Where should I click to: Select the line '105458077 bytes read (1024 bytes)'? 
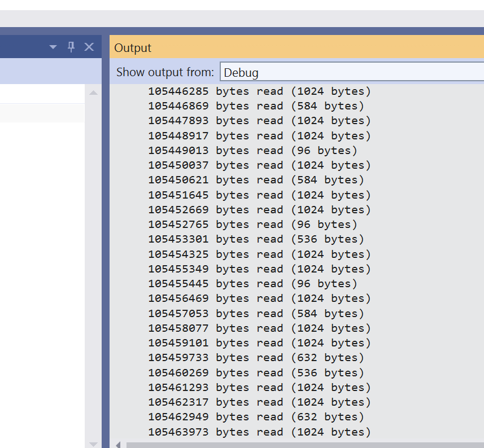[259, 328]
